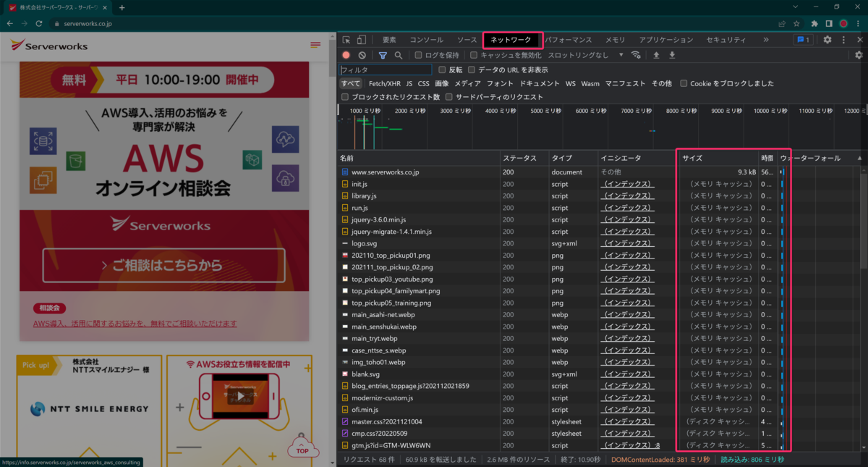Play the AWS video thumbnail on webpage
868x467 pixels.
pyautogui.click(x=241, y=396)
